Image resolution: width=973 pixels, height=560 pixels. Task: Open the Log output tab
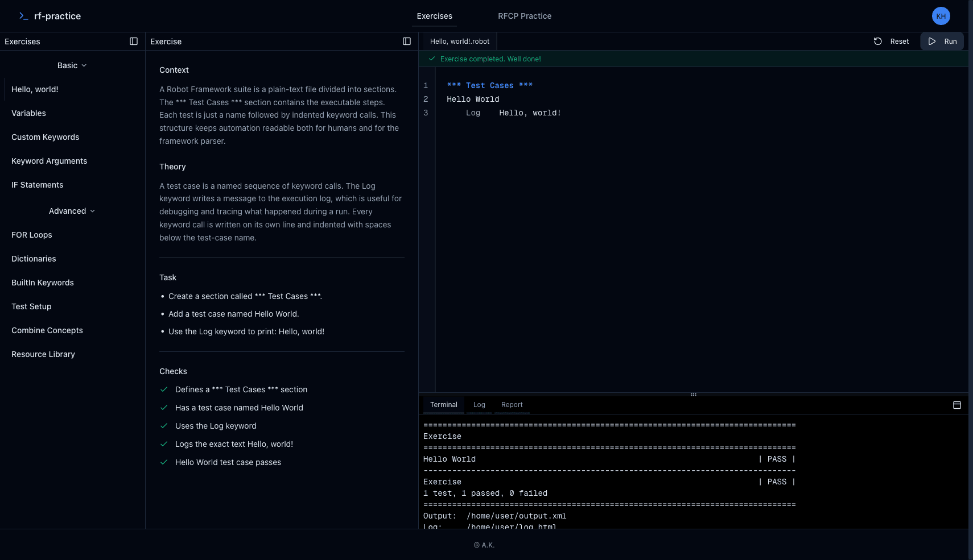(479, 405)
